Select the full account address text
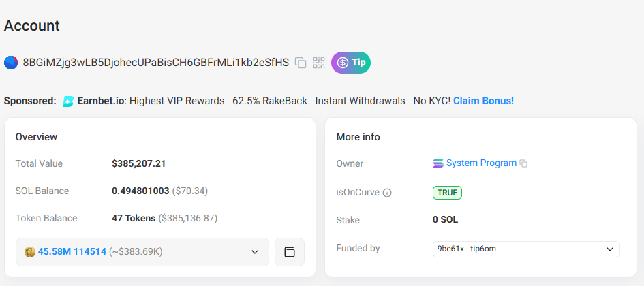The width and height of the screenshot is (644, 286). pyautogui.click(x=155, y=63)
